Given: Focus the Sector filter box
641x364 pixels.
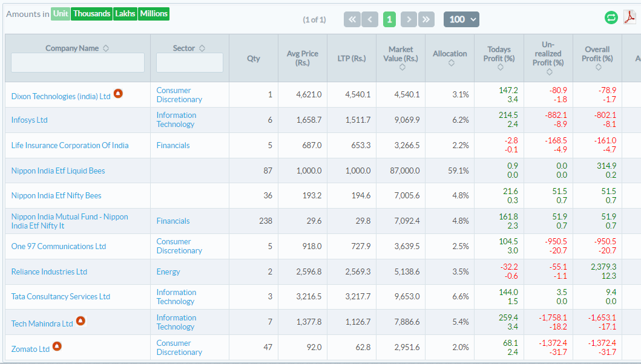Looking at the screenshot, I should point(189,62).
